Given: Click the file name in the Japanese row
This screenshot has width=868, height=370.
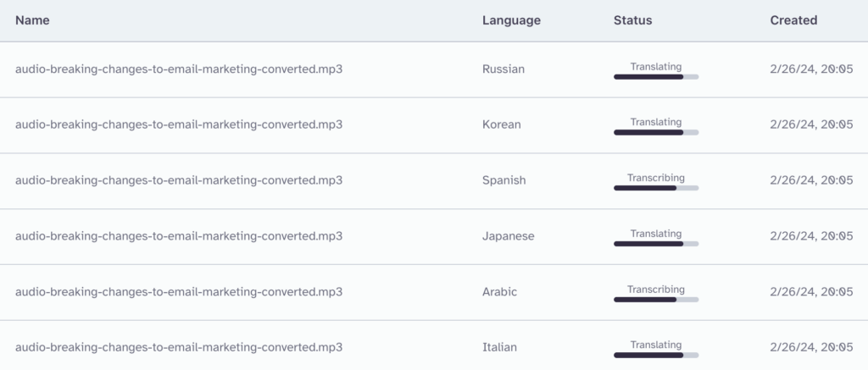Looking at the screenshot, I should [x=179, y=236].
